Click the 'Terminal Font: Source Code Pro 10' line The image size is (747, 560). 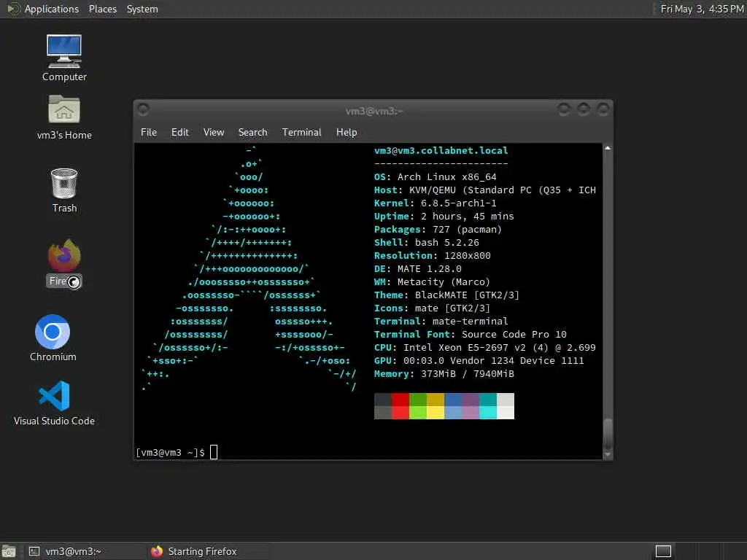coord(471,334)
